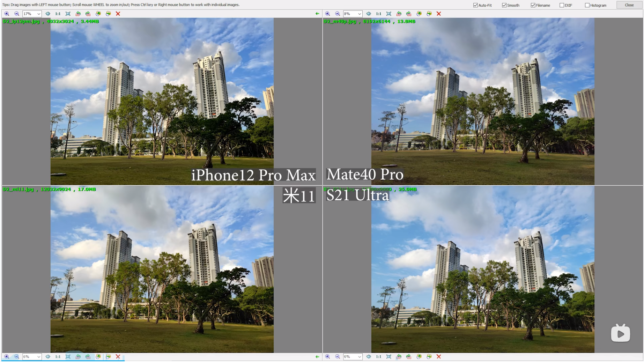The image size is (644, 362).
Task: Rotate D2_ip12pm.jpg left 90 degrees
Action: [78, 14]
